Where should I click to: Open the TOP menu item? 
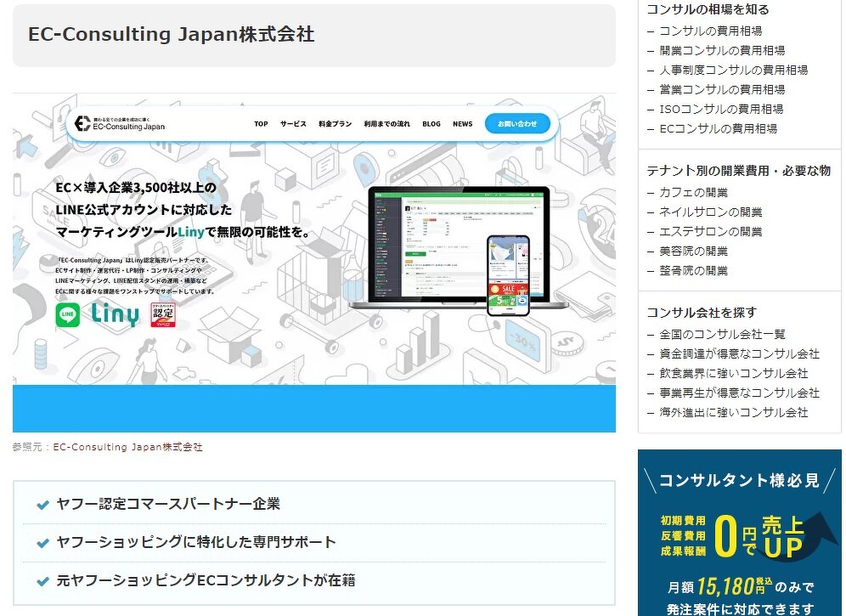click(261, 124)
